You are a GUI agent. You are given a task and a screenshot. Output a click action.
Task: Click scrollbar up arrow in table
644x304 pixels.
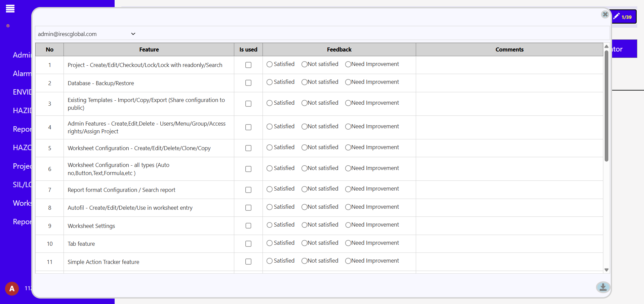(606, 46)
